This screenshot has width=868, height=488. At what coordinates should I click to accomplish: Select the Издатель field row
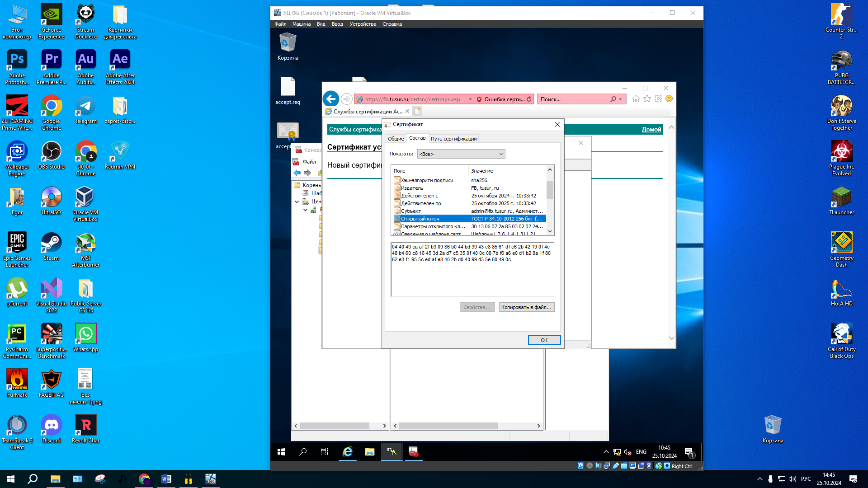pyautogui.click(x=469, y=188)
